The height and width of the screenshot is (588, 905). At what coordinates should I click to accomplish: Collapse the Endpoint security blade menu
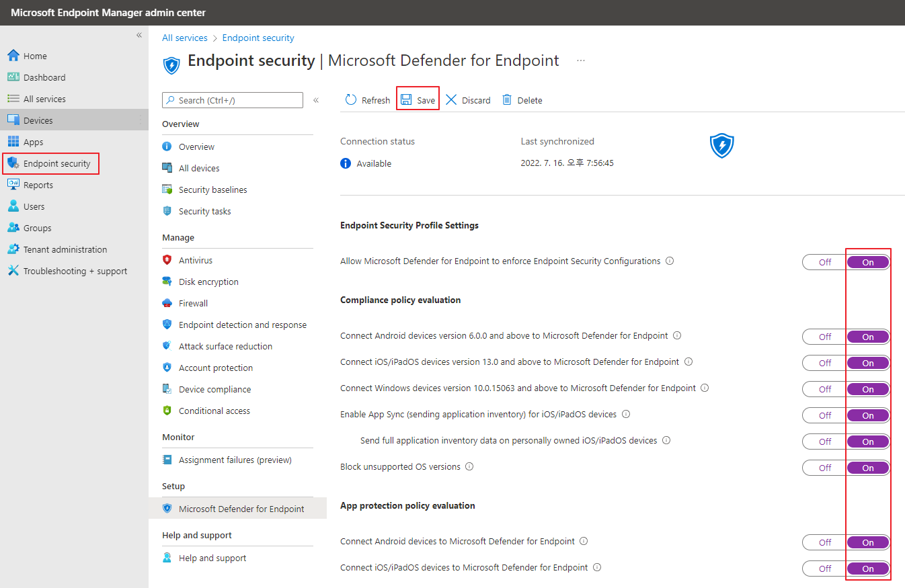[x=316, y=100]
